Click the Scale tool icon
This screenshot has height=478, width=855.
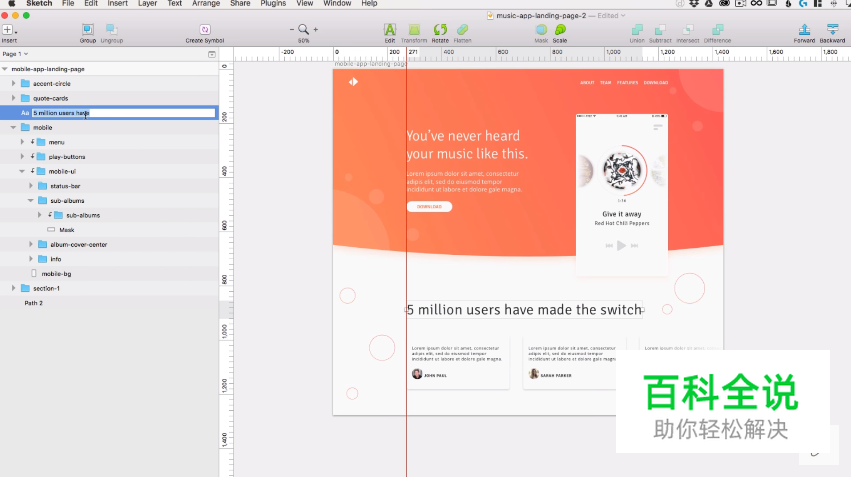coord(560,30)
